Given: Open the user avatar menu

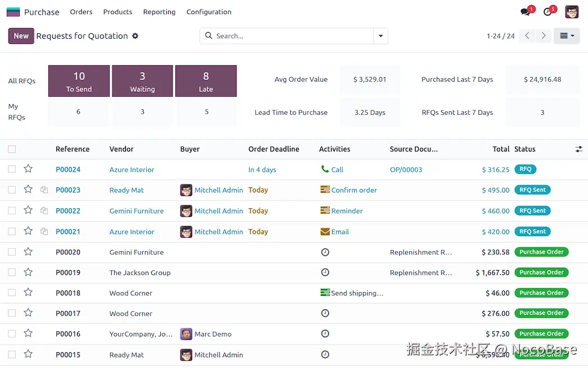Looking at the screenshot, I should pyautogui.click(x=572, y=11).
